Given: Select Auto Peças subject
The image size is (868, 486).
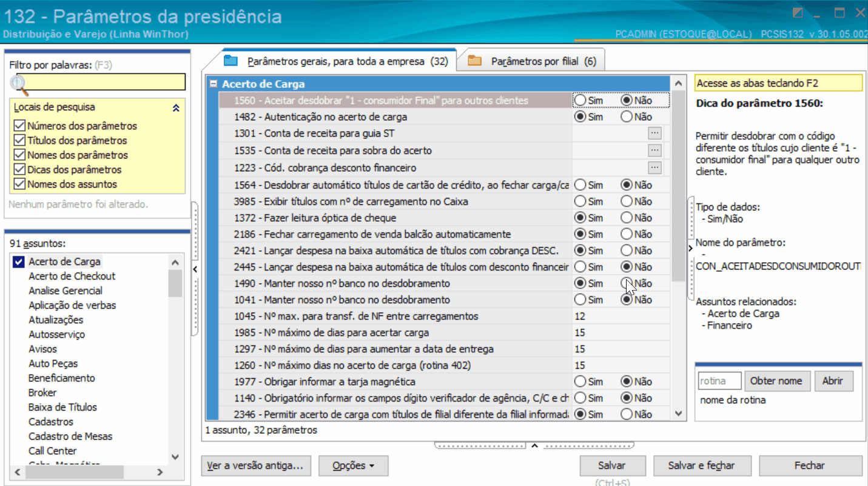Looking at the screenshot, I should click(x=53, y=363).
